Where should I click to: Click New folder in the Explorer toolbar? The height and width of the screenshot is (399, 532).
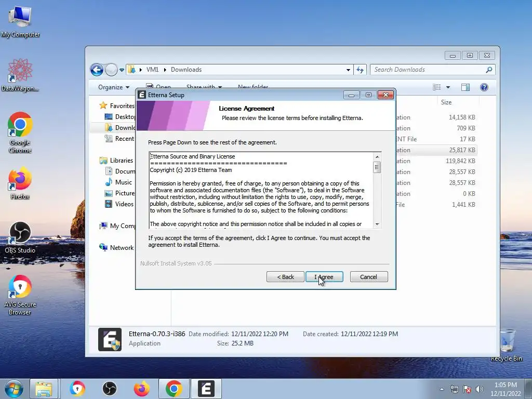coord(253,87)
